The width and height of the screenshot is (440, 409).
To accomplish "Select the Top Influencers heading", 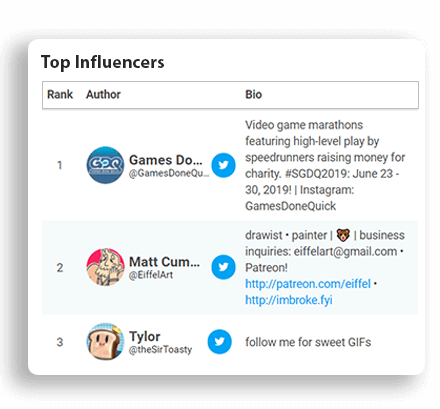I will click(103, 62).
